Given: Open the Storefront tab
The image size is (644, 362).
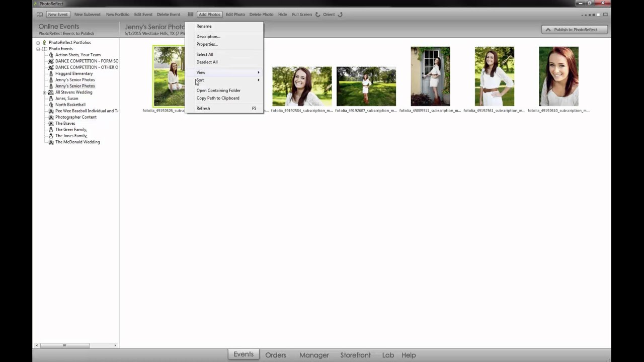Looking at the screenshot, I should point(355,355).
